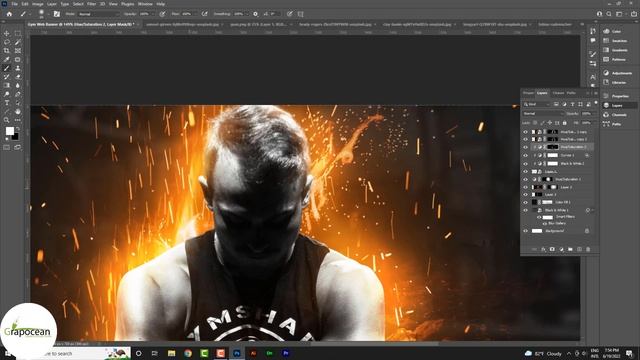Open the Libraries panel button
This screenshot has height=360, width=640.
(x=619, y=82)
